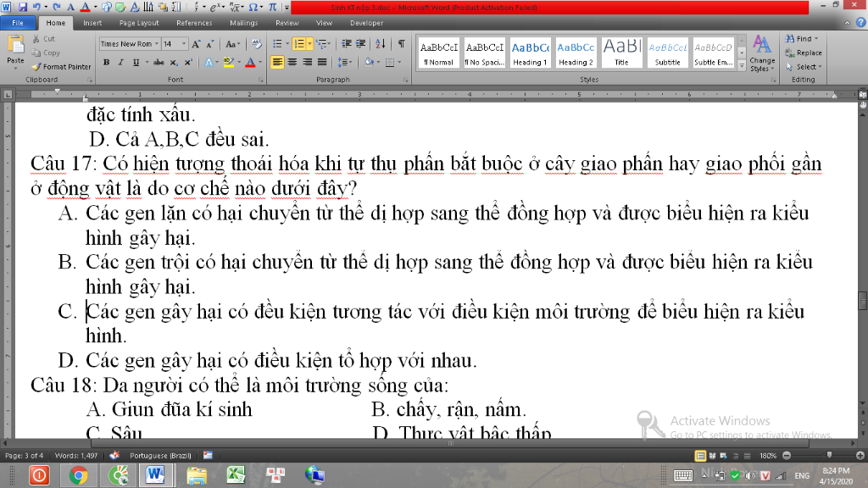Click the spelling check icon in status bar

114,455
